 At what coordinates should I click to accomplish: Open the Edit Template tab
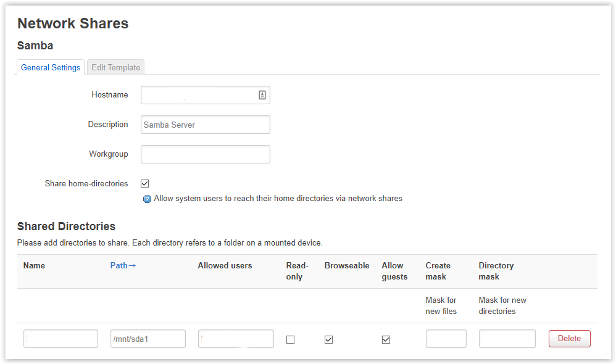pos(116,67)
